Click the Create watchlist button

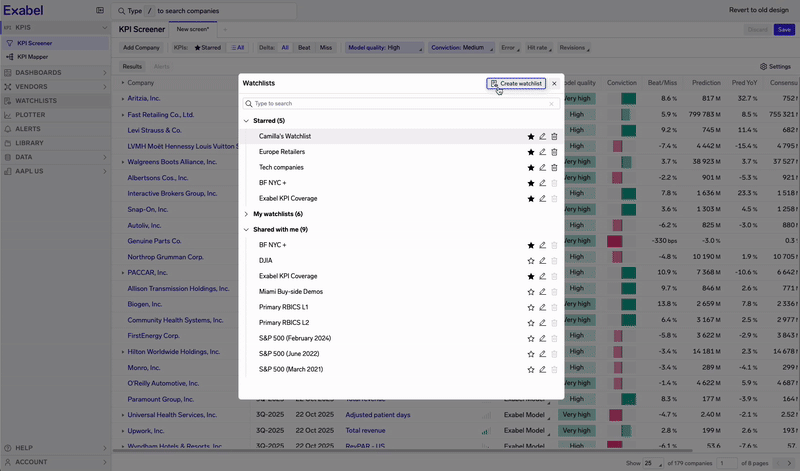516,83
